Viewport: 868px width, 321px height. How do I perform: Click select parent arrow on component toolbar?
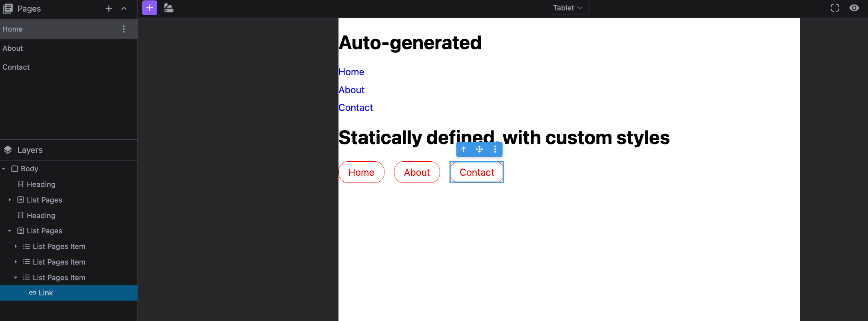coord(464,149)
